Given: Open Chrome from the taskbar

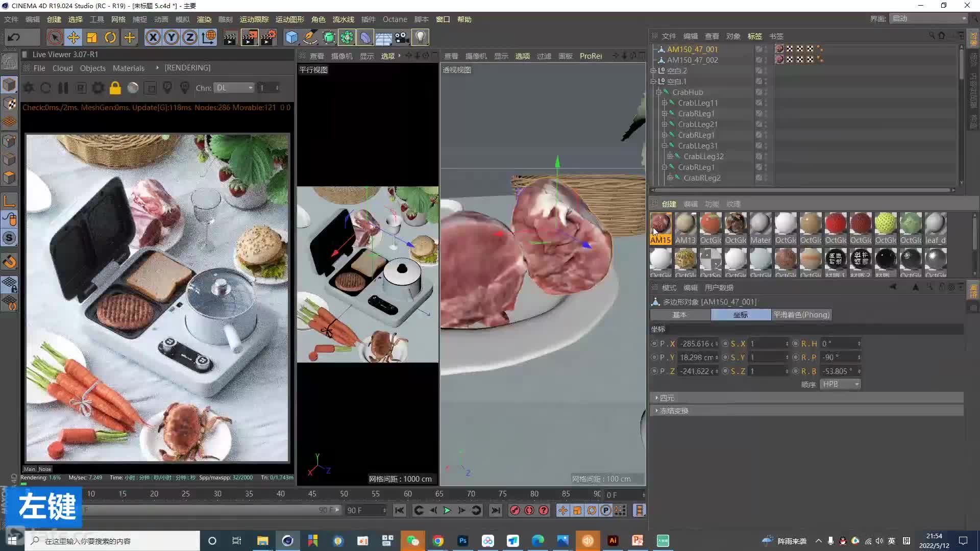Looking at the screenshot, I should [438, 541].
